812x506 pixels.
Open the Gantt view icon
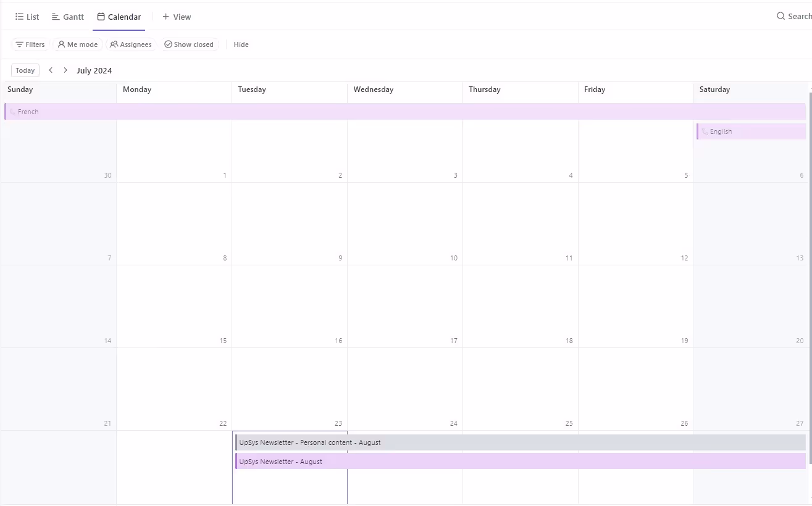click(x=55, y=17)
